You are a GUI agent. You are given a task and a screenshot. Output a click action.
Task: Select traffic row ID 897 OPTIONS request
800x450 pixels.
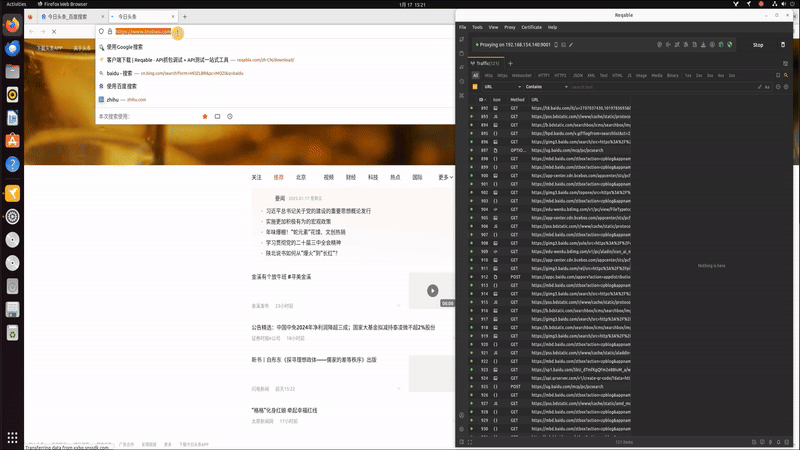click(x=550, y=151)
